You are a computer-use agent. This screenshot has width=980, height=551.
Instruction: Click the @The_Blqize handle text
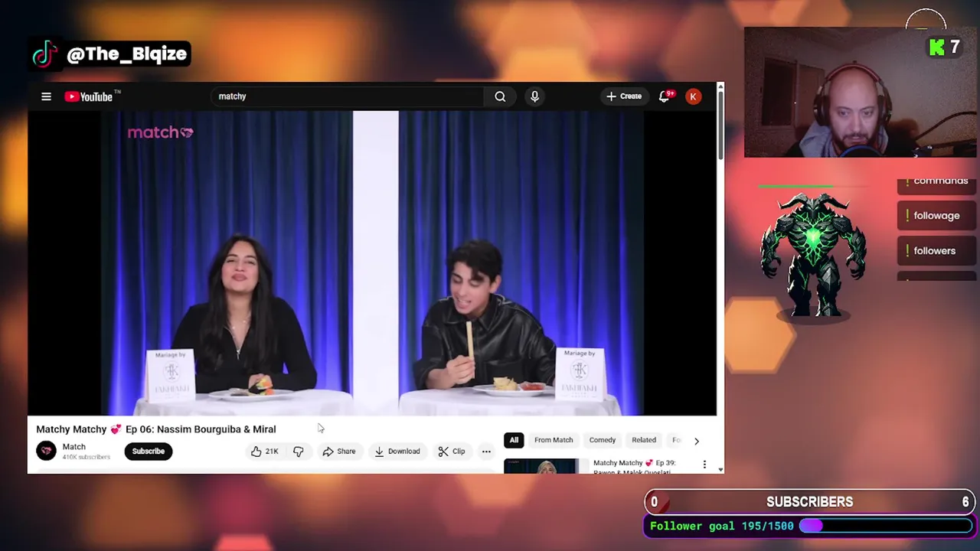127,54
